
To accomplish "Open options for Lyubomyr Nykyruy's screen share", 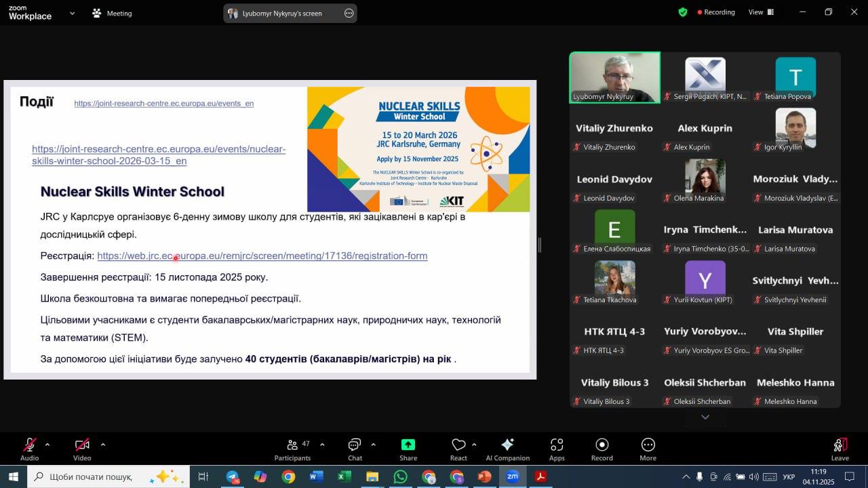I will (349, 13).
